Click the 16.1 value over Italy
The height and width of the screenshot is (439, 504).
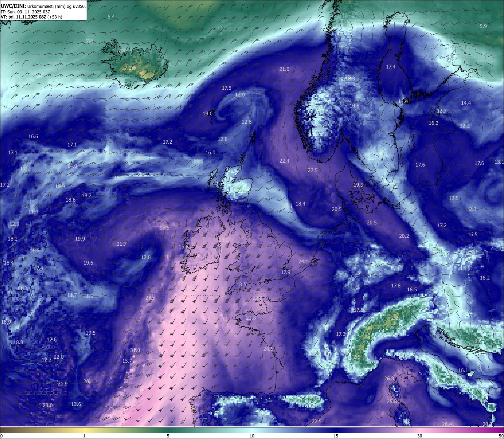tap(463, 370)
